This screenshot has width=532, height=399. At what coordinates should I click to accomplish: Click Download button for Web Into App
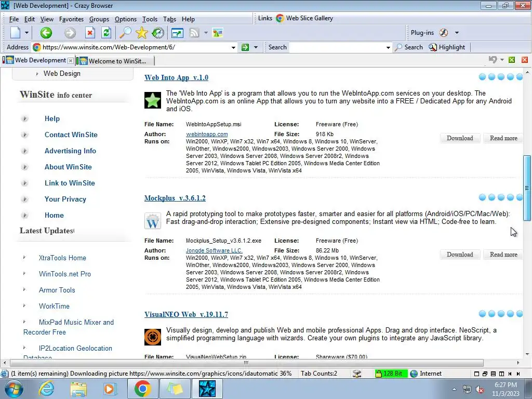tap(460, 138)
